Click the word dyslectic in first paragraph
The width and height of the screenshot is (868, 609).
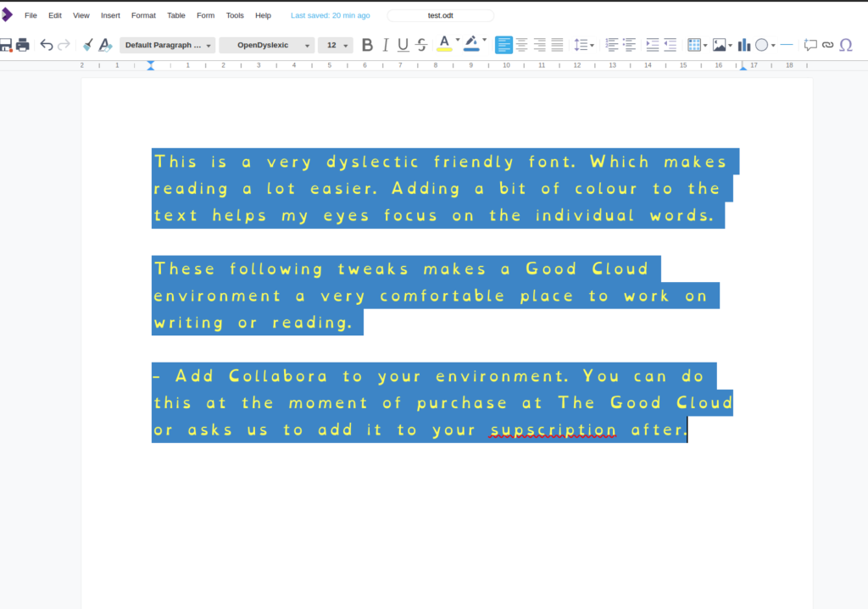373,162
